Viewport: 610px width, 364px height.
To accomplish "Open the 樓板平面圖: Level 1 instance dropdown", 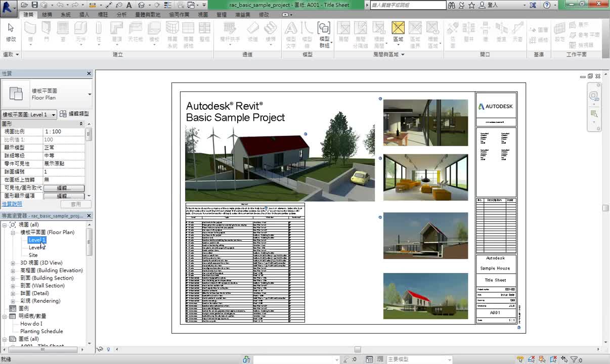I will coord(53,115).
